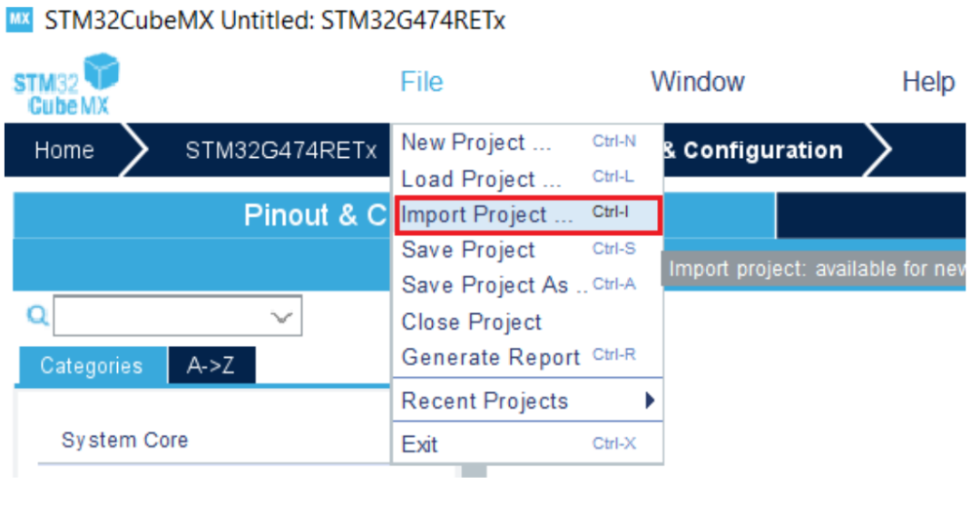The height and width of the screenshot is (505, 980).
Task: Select Save Project As menu entry
Action: pos(485,285)
